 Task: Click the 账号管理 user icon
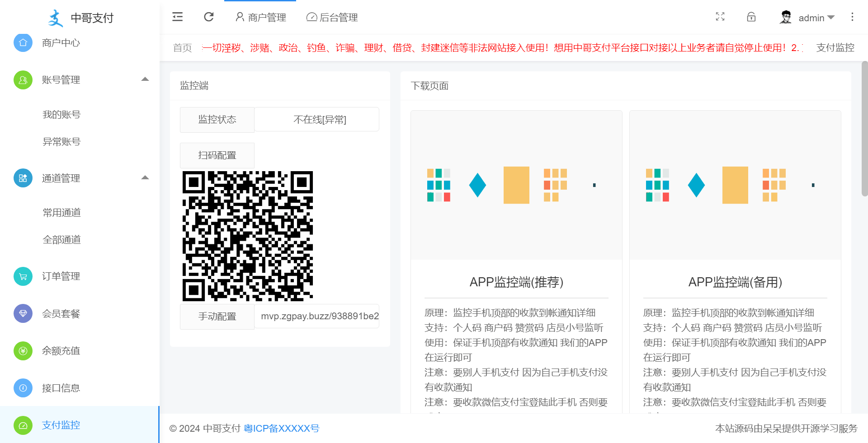tap(23, 80)
